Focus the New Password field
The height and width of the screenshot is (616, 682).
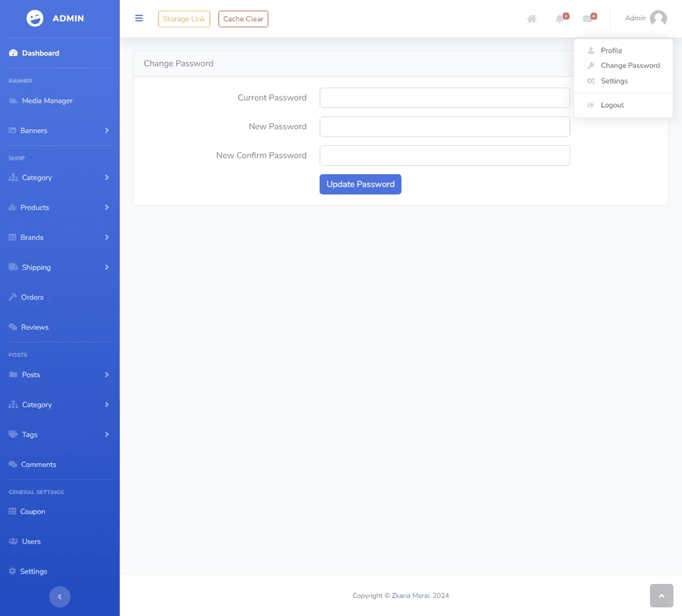click(444, 127)
